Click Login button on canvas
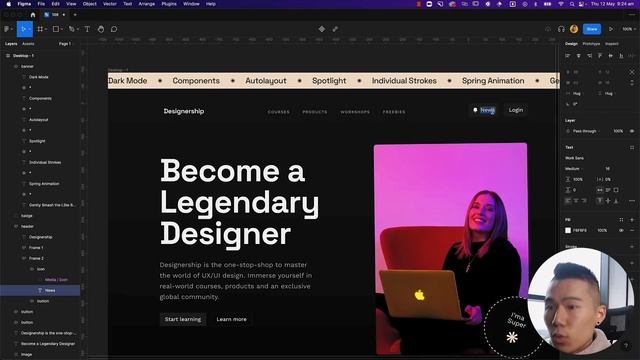The image size is (640, 360). (x=516, y=110)
